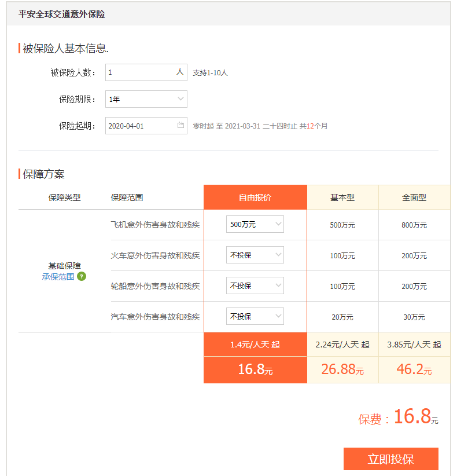457x476 pixels.
Task: Click the 保障范围 column header
Action: pos(127,197)
